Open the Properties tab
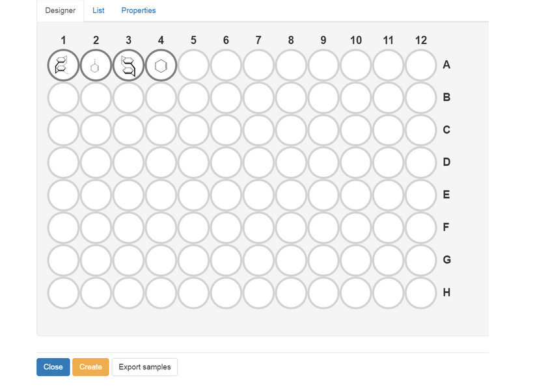 click(x=138, y=10)
